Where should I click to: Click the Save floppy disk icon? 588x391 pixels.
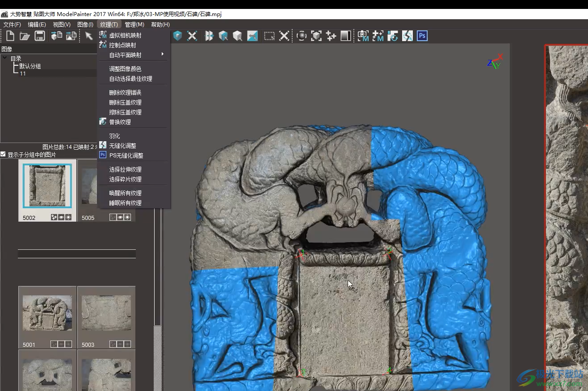[x=40, y=36]
